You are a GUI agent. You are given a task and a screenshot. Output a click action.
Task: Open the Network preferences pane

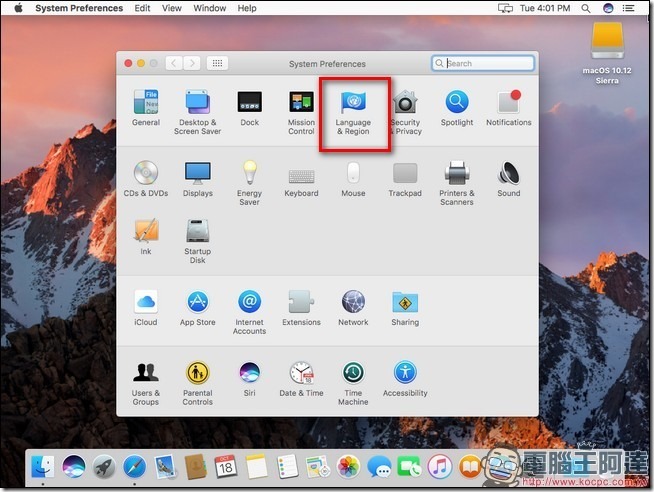tap(353, 308)
